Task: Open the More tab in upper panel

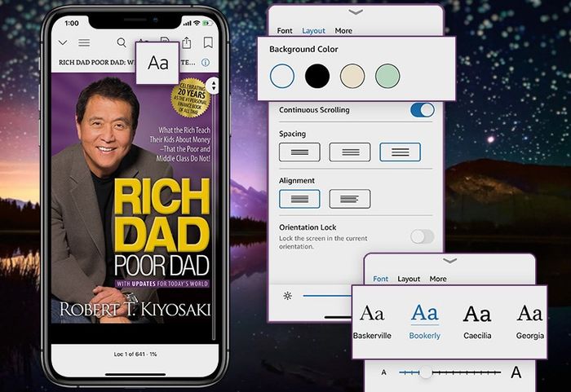Action: point(343,31)
